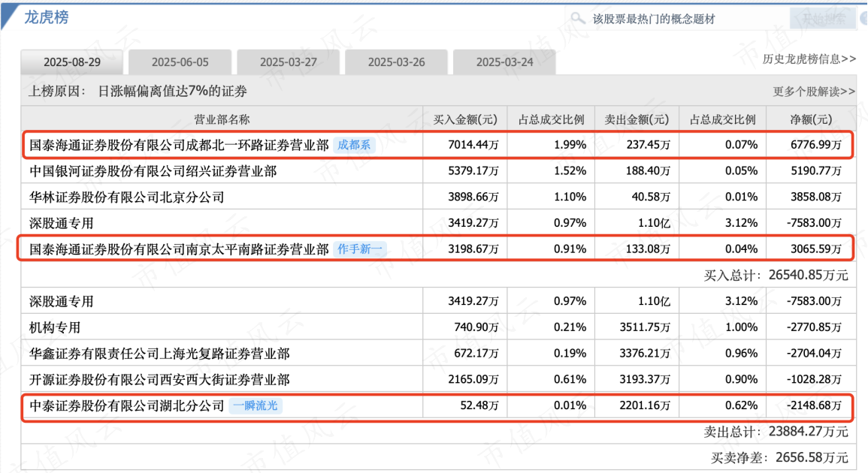Click the 2165.09万 buy amount cell
The height and width of the screenshot is (473, 868).
tap(473, 379)
